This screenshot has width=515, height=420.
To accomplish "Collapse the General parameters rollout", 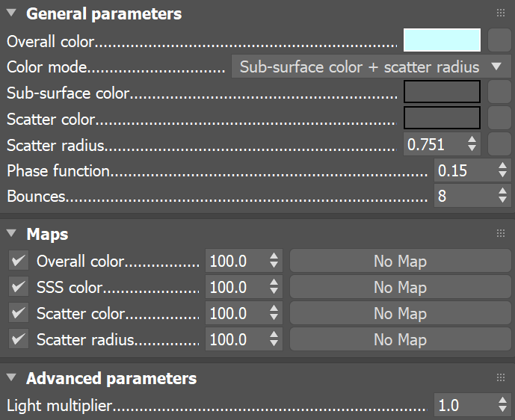I will (11, 13).
